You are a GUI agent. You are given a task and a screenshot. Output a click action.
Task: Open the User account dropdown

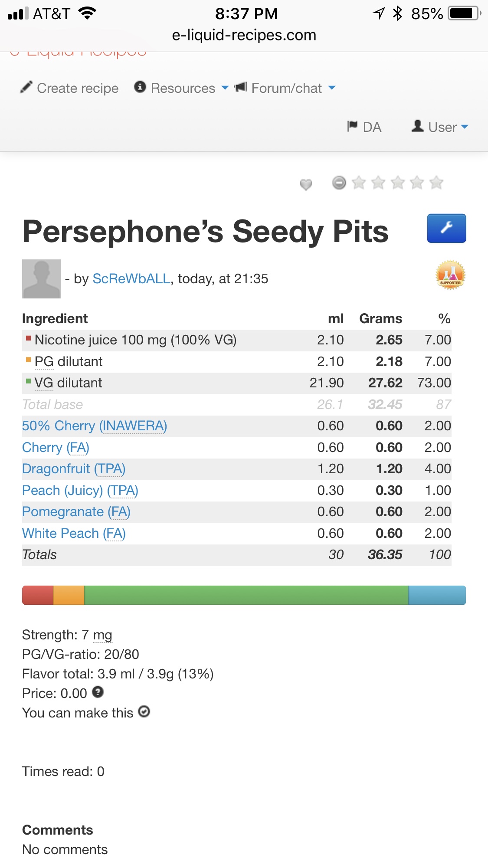pyautogui.click(x=440, y=127)
